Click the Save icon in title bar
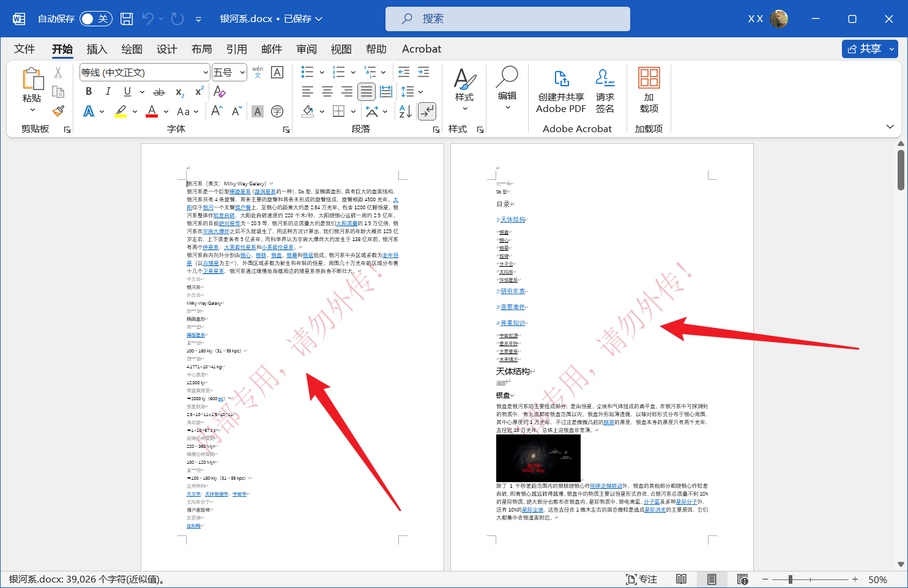 tap(127, 19)
